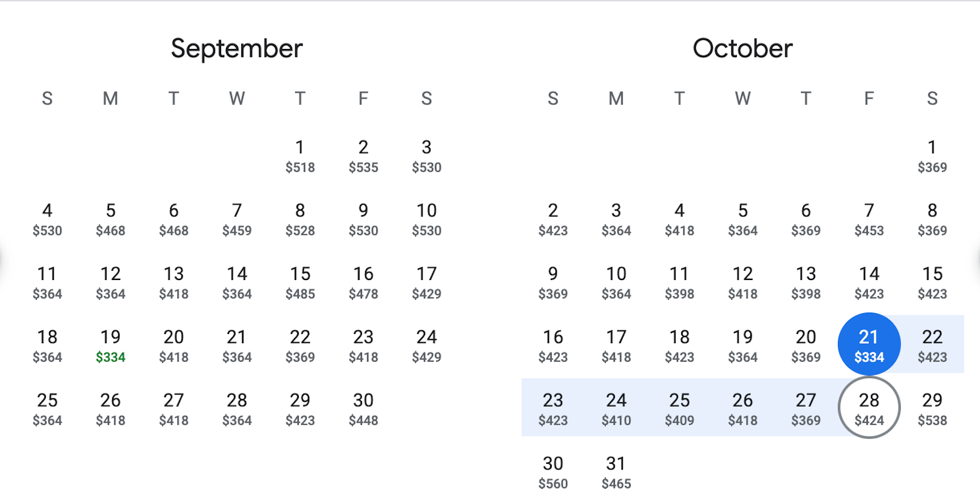Select September 24 priced at $429
Viewport: 980px width, 489px height.
[427, 345]
